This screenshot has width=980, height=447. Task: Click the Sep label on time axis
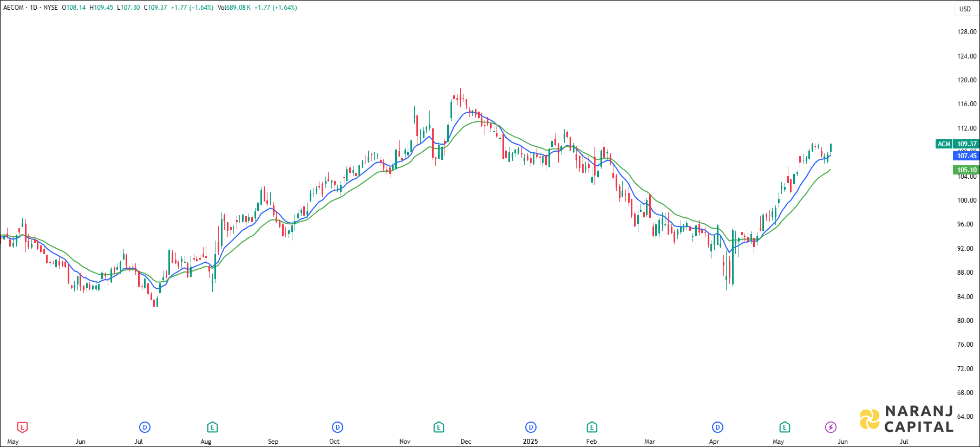273,442
